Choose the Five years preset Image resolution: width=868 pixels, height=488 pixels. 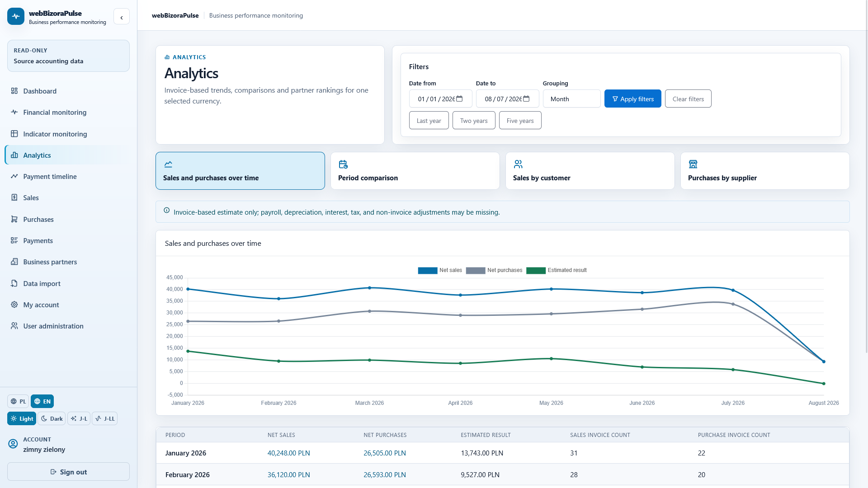coord(520,120)
